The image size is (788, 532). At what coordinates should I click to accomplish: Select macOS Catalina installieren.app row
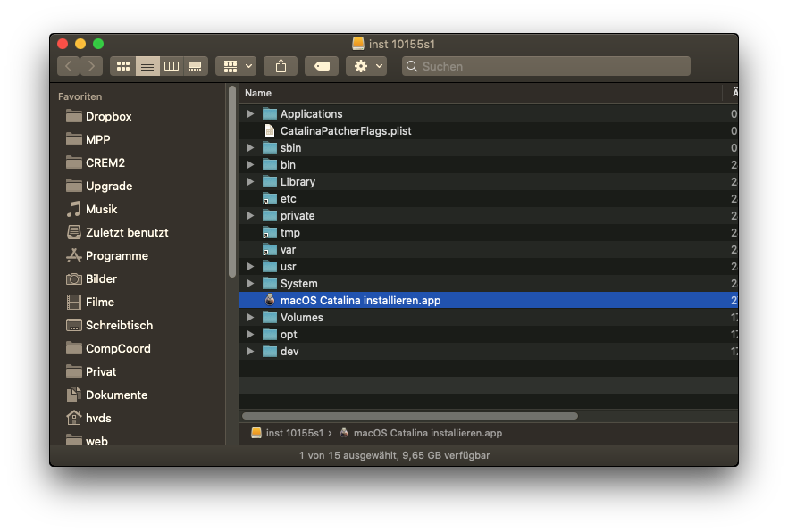point(489,301)
